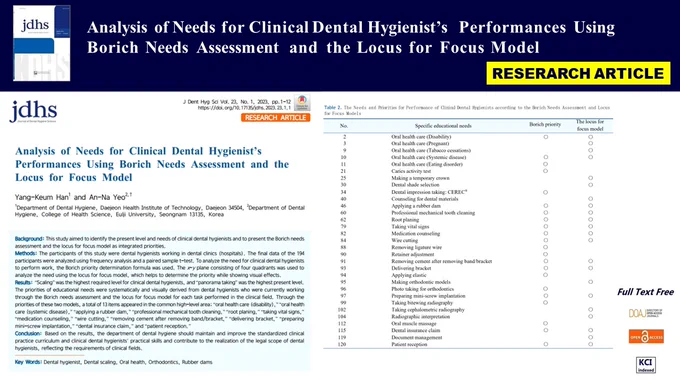Click the KCI indexed logo

(x=646, y=365)
